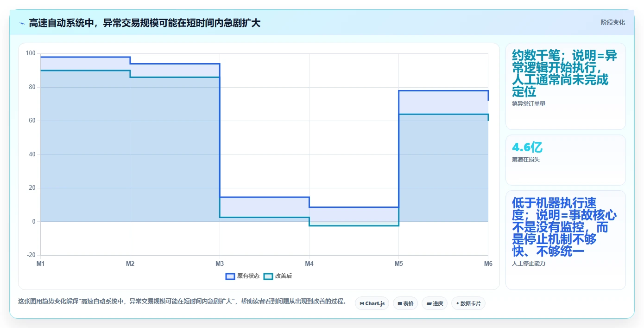644x328 pixels.
Task: Toggle the 原有状态 legend series
Action: [242, 276]
